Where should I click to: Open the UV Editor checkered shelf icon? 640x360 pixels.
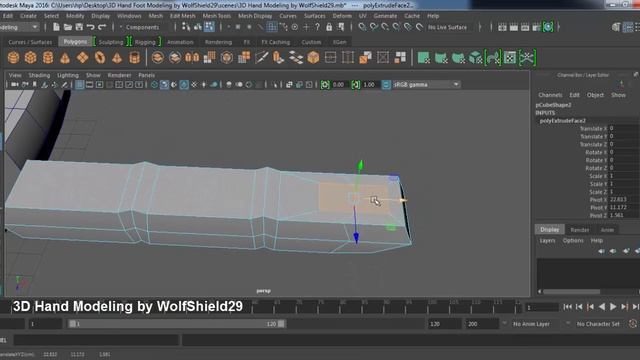(510, 58)
